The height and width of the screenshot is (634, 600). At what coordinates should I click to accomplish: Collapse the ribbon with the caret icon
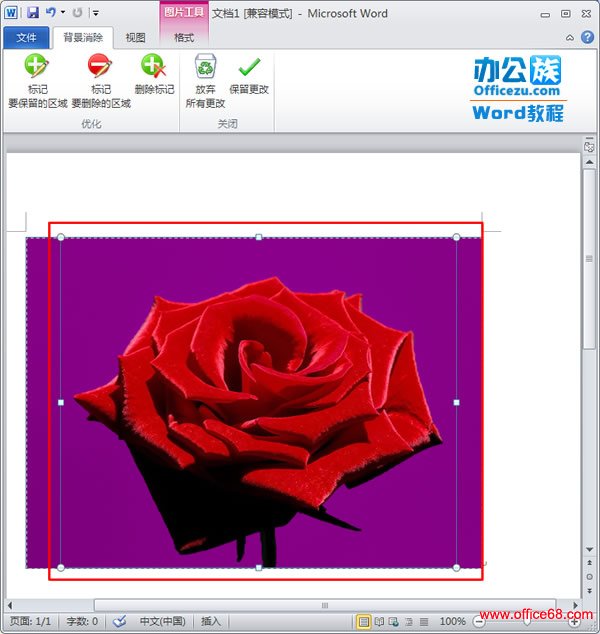coord(570,38)
